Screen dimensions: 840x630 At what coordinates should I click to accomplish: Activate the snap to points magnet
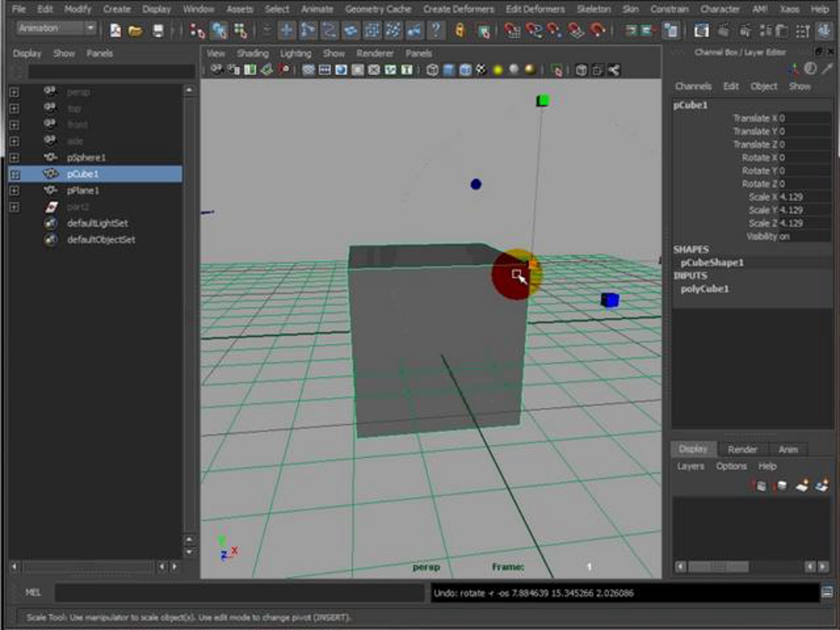pos(555,30)
